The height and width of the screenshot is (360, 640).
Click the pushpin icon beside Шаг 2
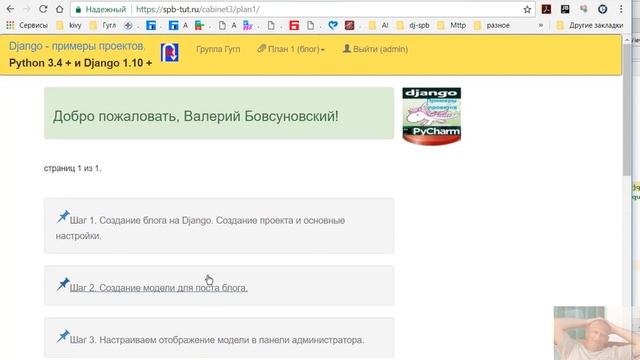pyautogui.click(x=63, y=284)
